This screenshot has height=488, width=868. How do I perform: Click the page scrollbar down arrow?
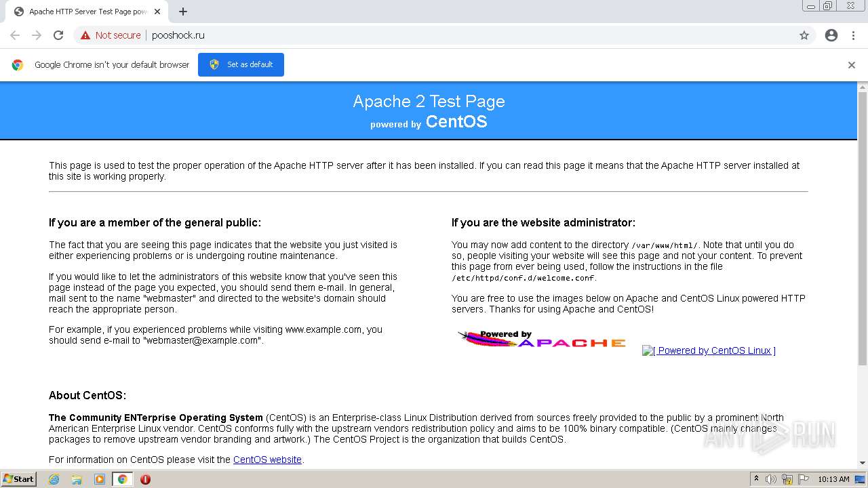[863, 463]
